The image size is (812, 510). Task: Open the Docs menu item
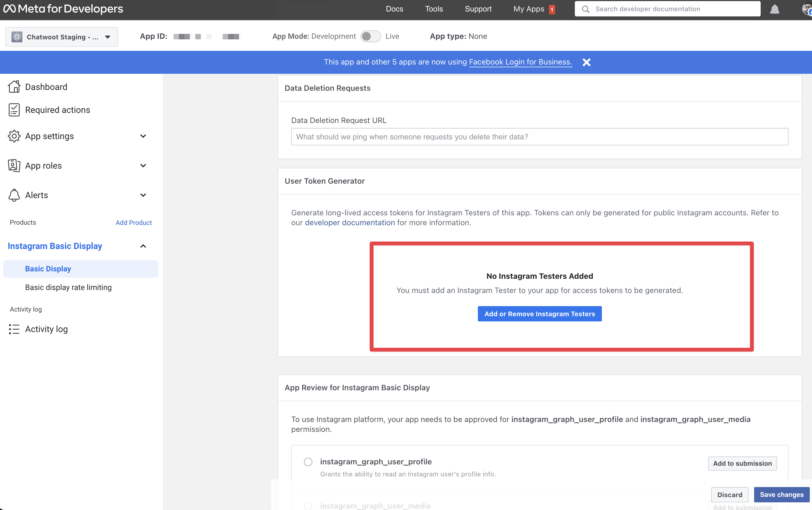coord(394,9)
